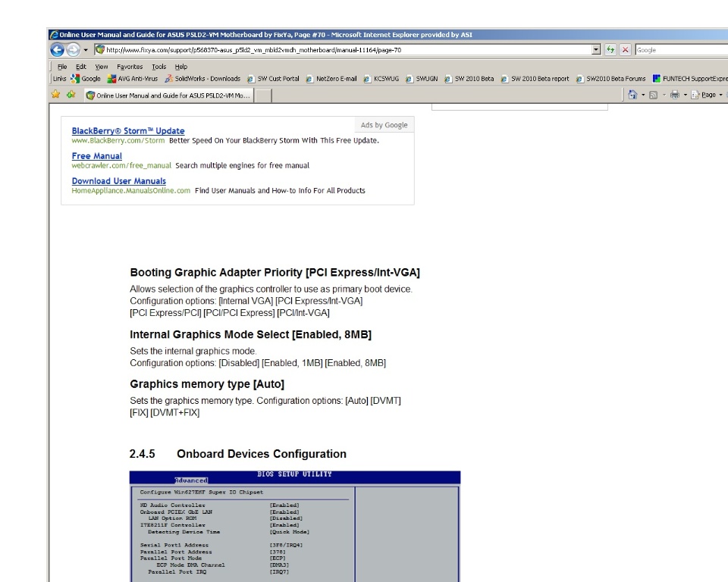
Task: Open NetZero E-mail favorite
Action: pyautogui.click(x=331, y=79)
